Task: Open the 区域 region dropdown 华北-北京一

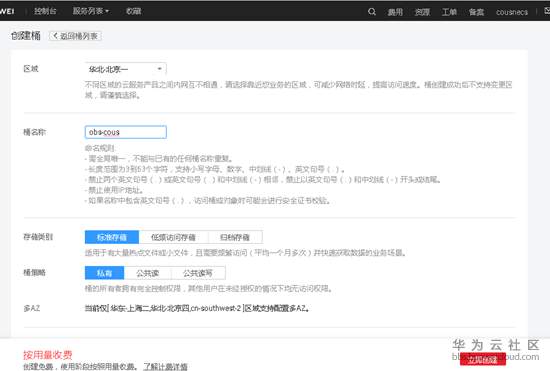Action: (126, 69)
